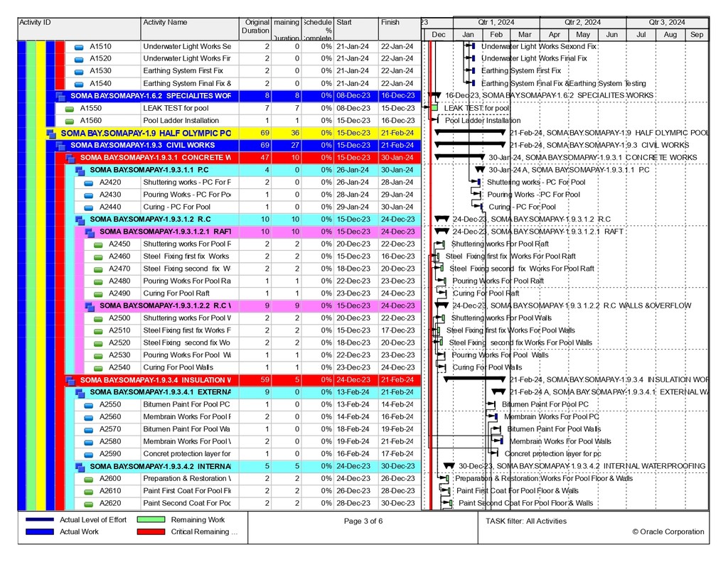The width and height of the screenshot is (728, 562).
Task: Click the 21-Feb-24 finish date of A2580
Action: coord(397,442)
